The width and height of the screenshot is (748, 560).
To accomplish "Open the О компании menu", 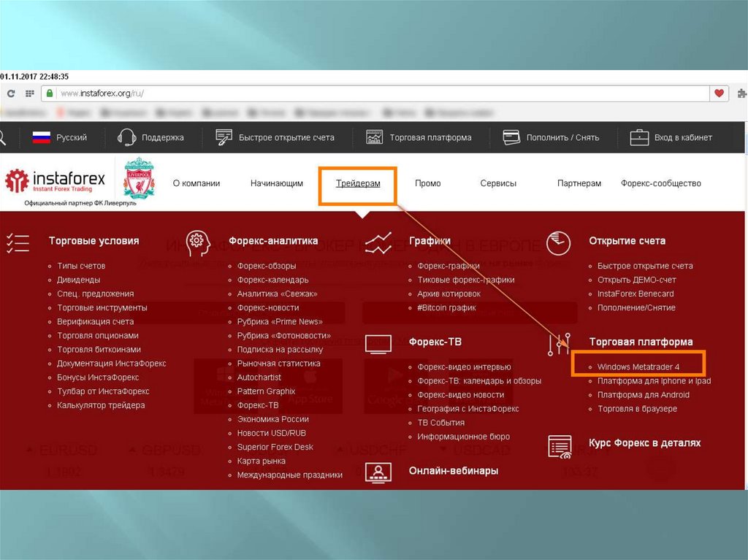I will point(196,183).
